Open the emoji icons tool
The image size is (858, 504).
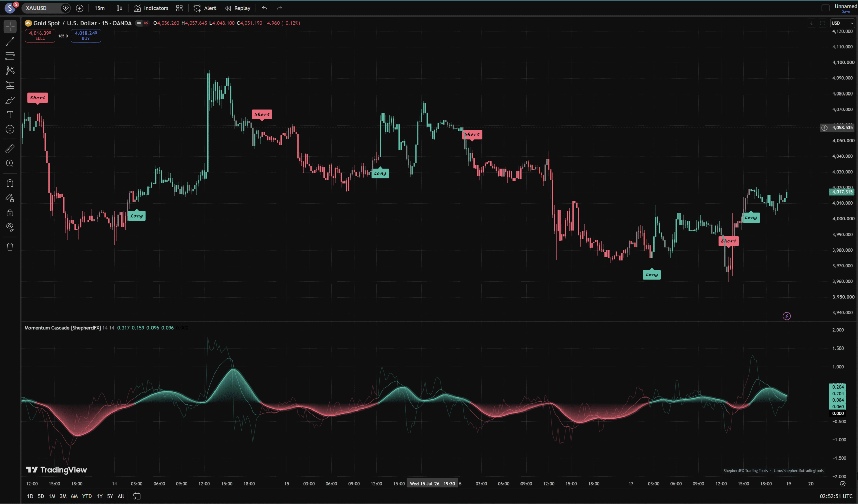(x=10, y=129)
